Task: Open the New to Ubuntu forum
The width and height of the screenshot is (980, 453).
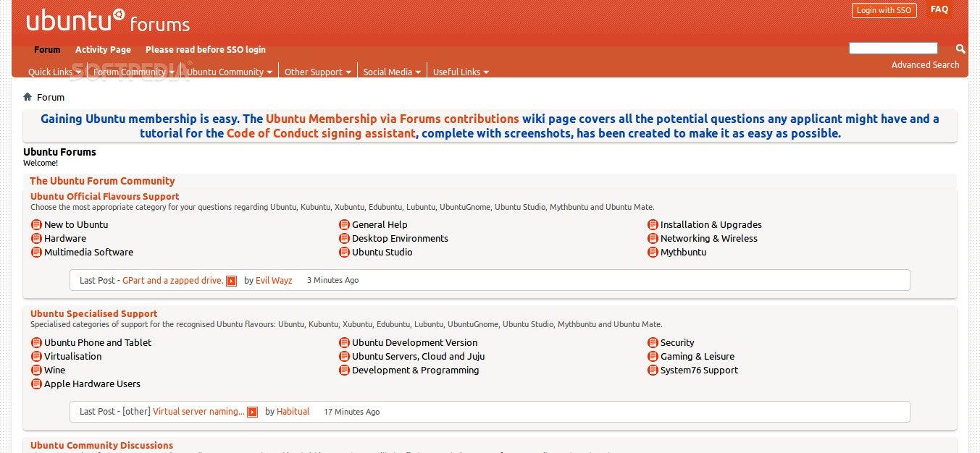Action: coord(76,224)
